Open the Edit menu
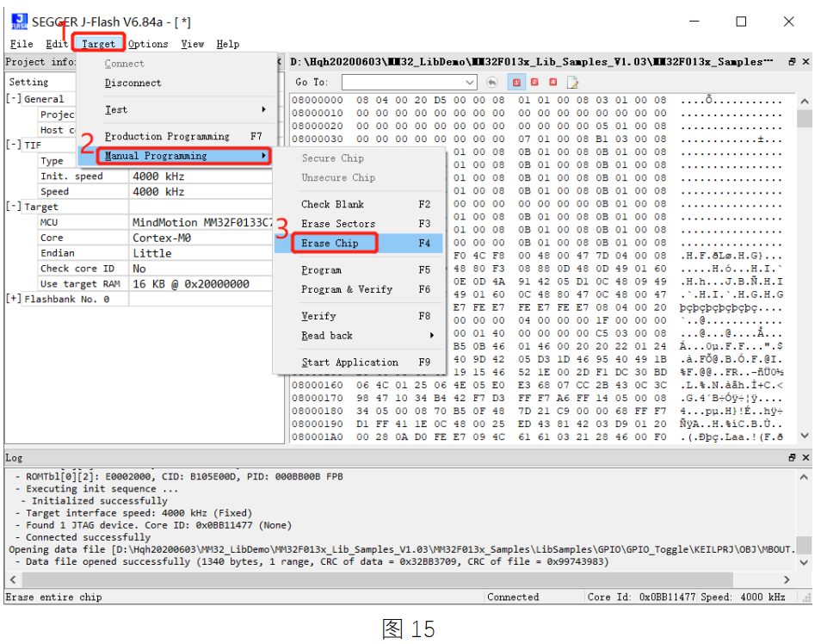The width and height of the screenshot is (821, 644). [x=56, y=44]
